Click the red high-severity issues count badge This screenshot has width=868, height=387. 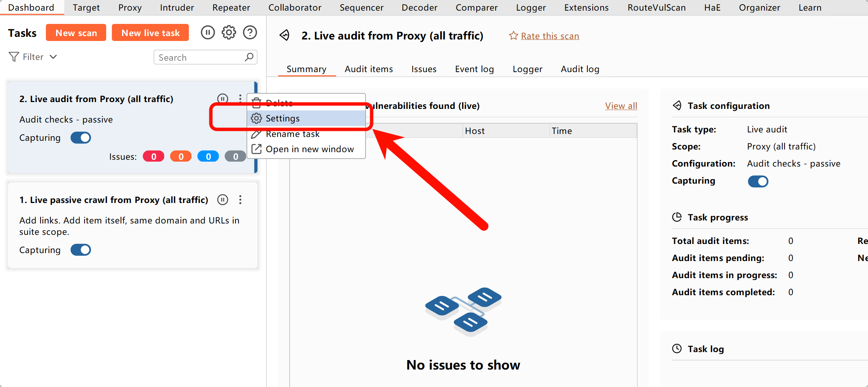pos(154,156)
